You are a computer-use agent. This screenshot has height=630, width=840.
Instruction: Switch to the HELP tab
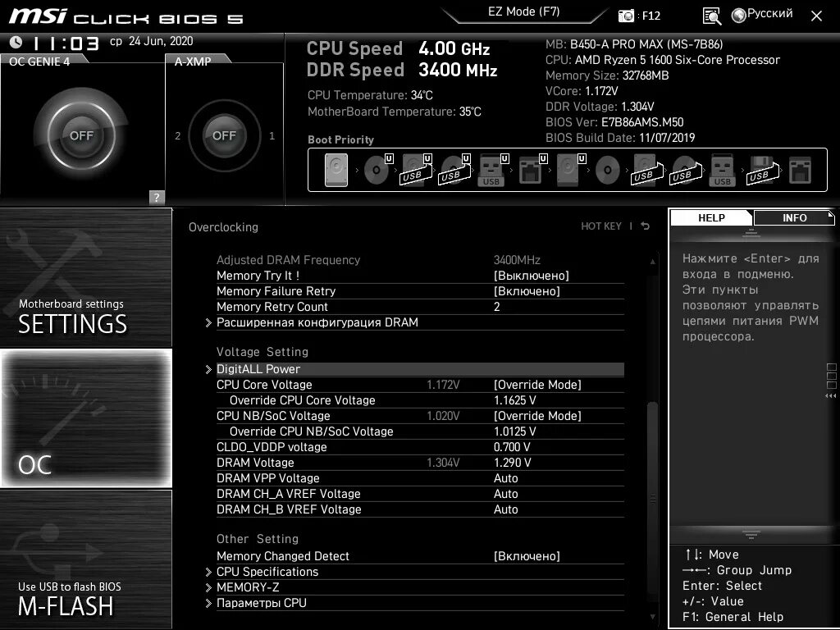point(711,217)
